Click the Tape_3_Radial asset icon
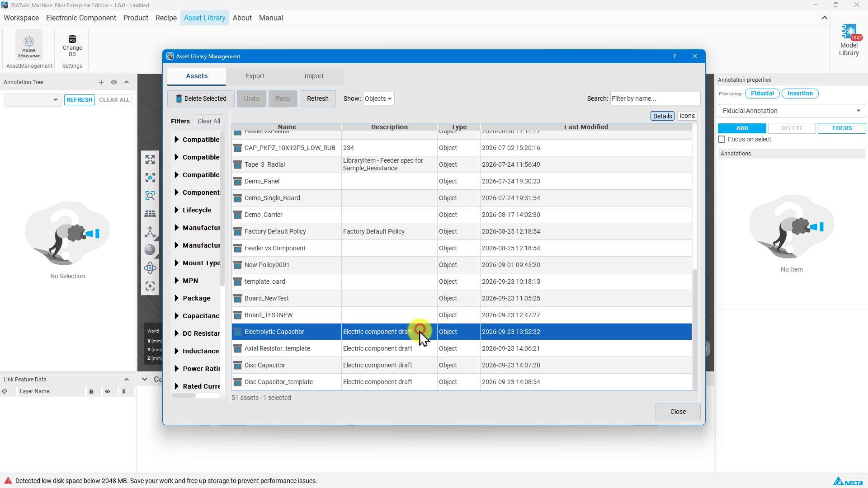The height and width of the screenshot is (488, 868). (x=237, y=165)
